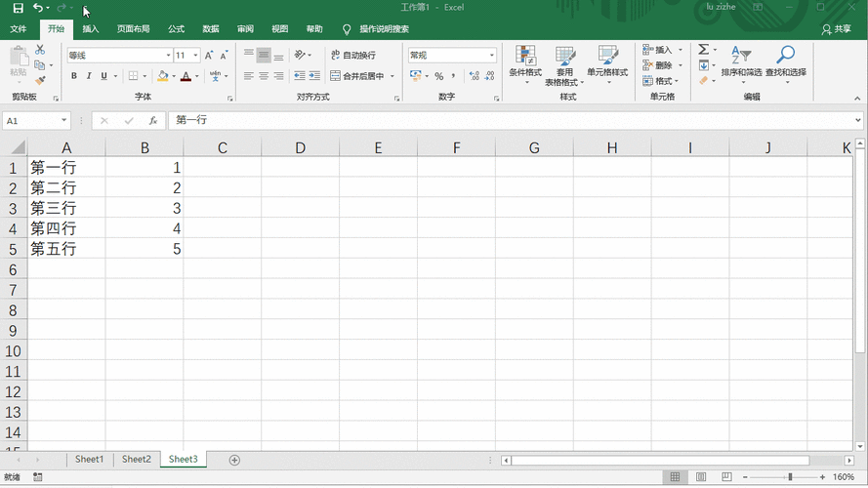Toggle bottom vertical alignment
This screenshot has height=488, width=868.
click(x=278, y=55)
